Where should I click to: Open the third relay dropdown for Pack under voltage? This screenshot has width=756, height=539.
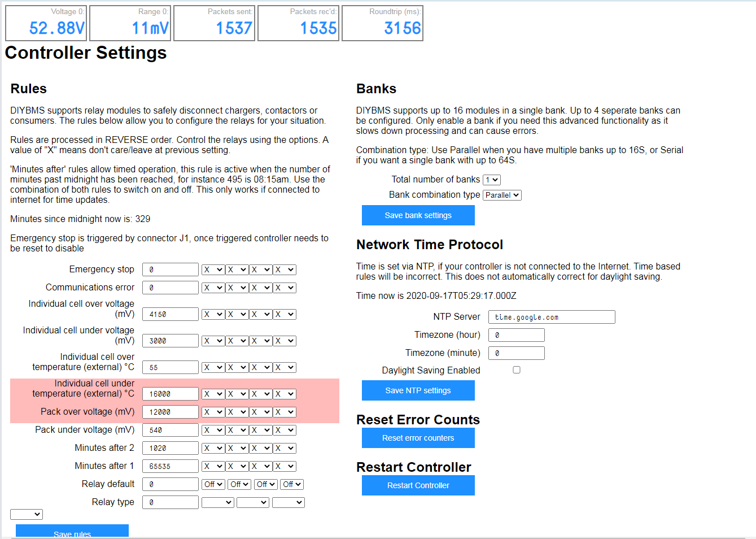[x=261, y=431]
